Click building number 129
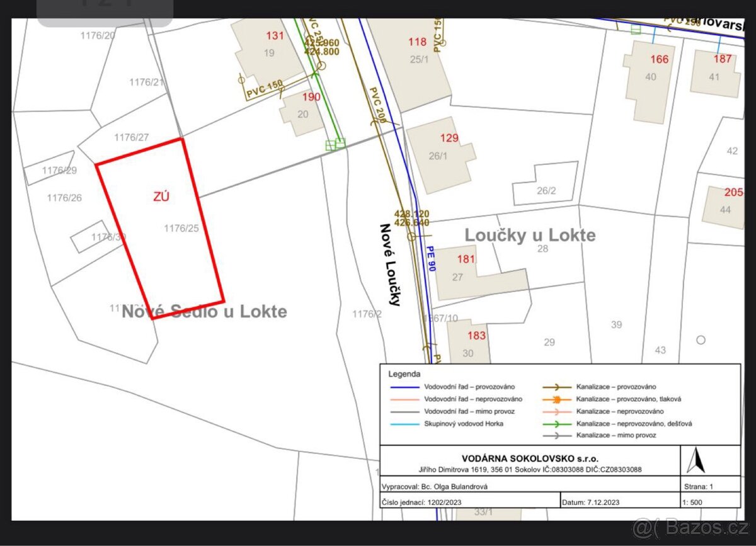Viewport: 756px width, 546px height. pos(449,139)
